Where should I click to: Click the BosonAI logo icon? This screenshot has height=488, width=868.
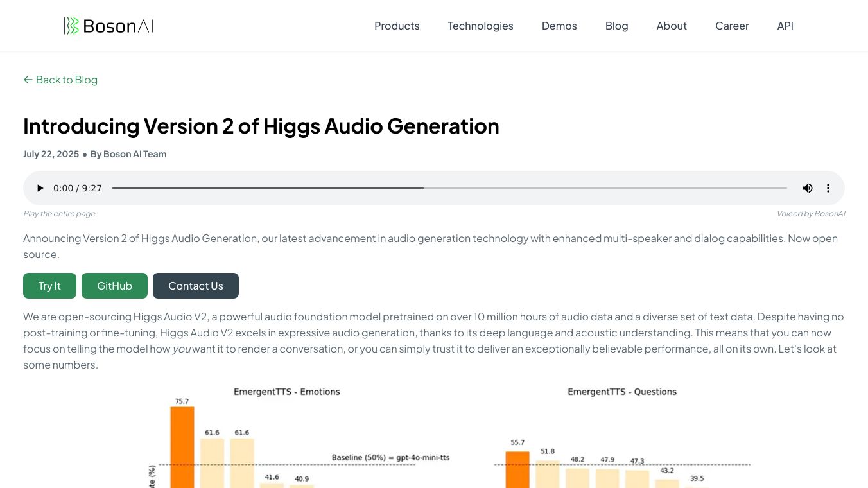(x=71, y=26)
